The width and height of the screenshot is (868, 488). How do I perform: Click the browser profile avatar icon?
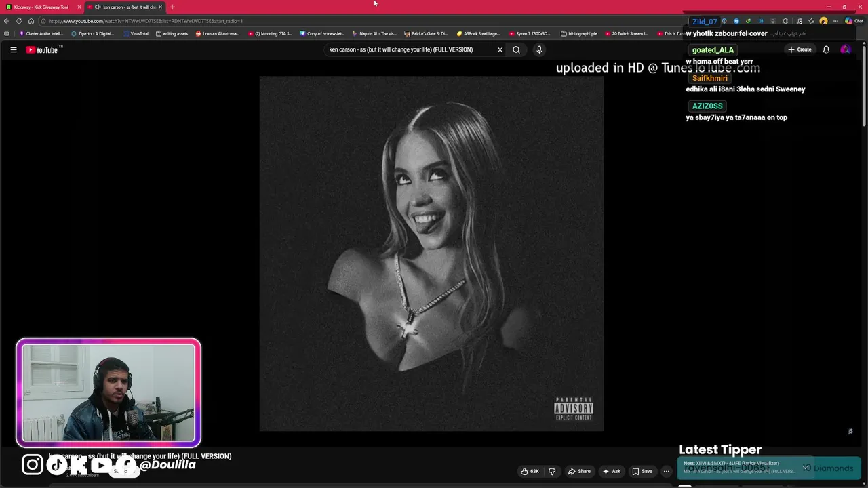pos(823,21)
